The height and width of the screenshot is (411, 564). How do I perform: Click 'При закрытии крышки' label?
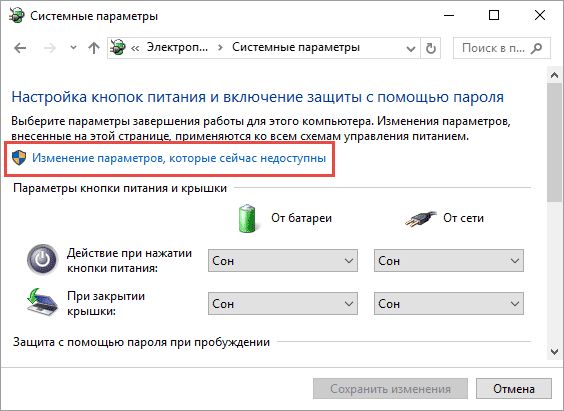(106, 303)
